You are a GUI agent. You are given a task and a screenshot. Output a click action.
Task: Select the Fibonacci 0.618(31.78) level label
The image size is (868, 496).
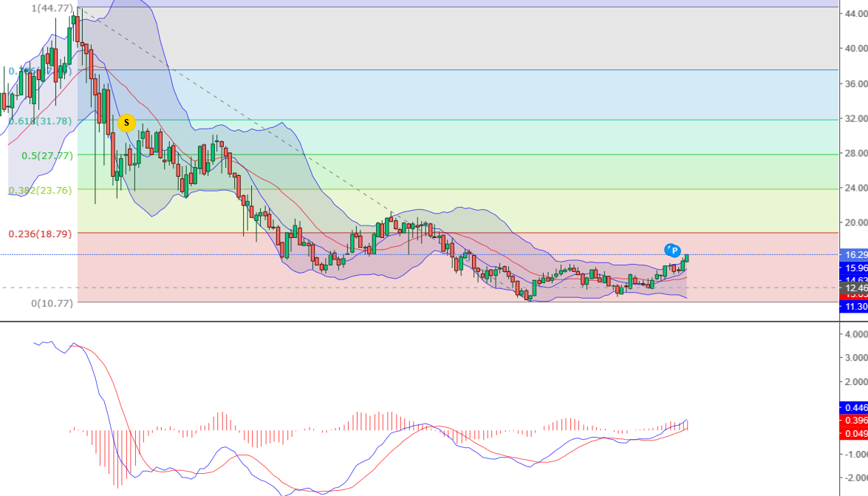(40, 120)
